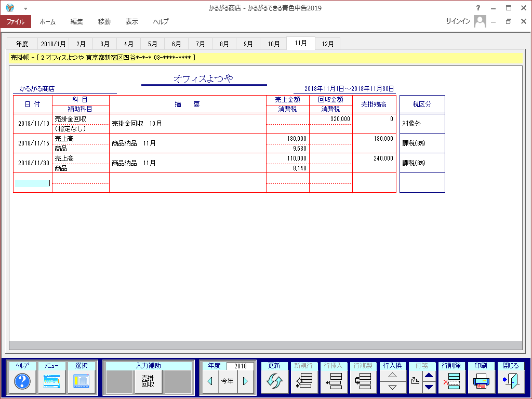Switch to the 7月 tab
The image size is (532, 399).
point(201,44)
